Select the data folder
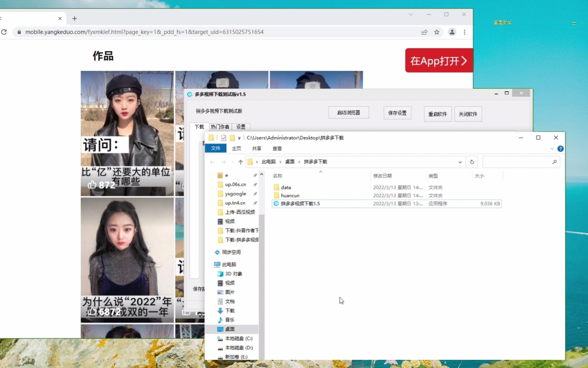 387,187
